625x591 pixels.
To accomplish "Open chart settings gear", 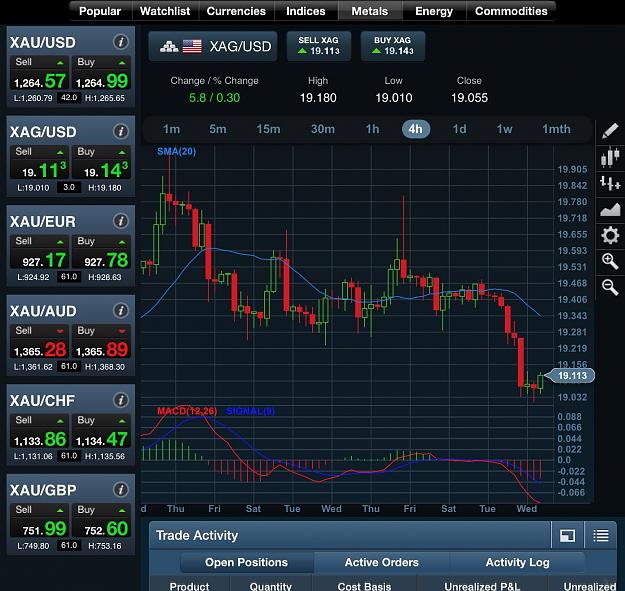I will (610, 235).
